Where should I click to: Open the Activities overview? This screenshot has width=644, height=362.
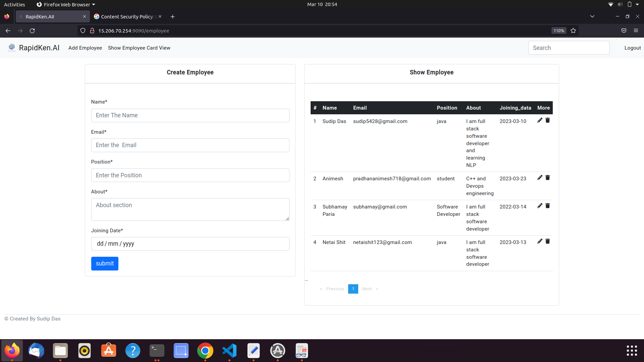14,4
